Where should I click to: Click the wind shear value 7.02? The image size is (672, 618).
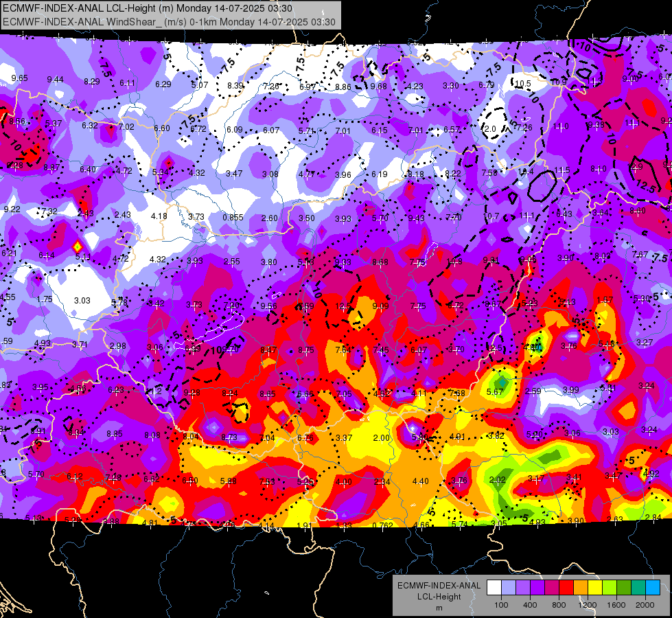(126, 127)
